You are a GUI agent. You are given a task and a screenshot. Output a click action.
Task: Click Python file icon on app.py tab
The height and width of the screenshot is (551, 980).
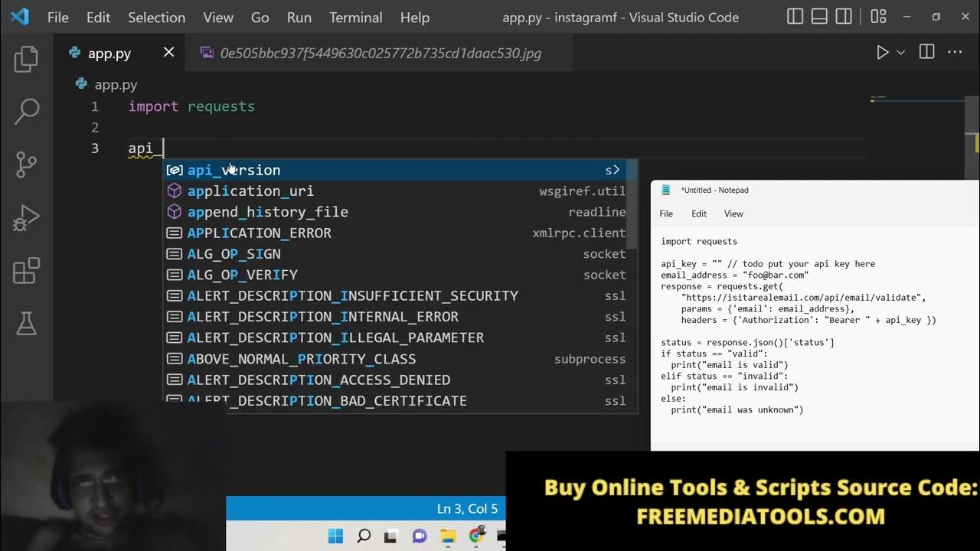[75, 53]
